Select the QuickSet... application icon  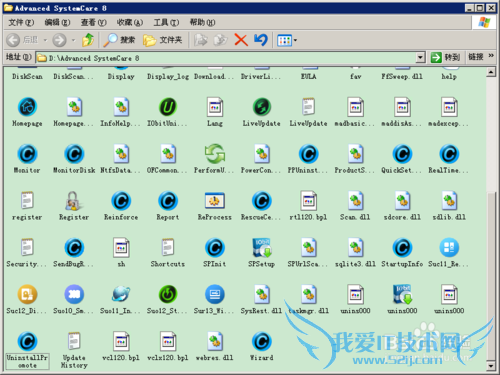coord(402,154)
